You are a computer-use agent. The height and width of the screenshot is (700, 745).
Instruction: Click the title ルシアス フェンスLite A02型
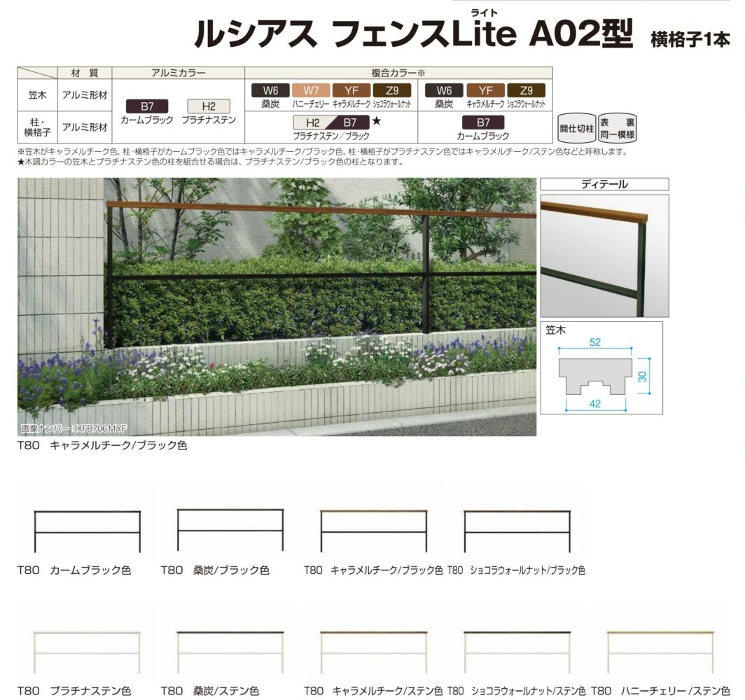pos(414,33)
